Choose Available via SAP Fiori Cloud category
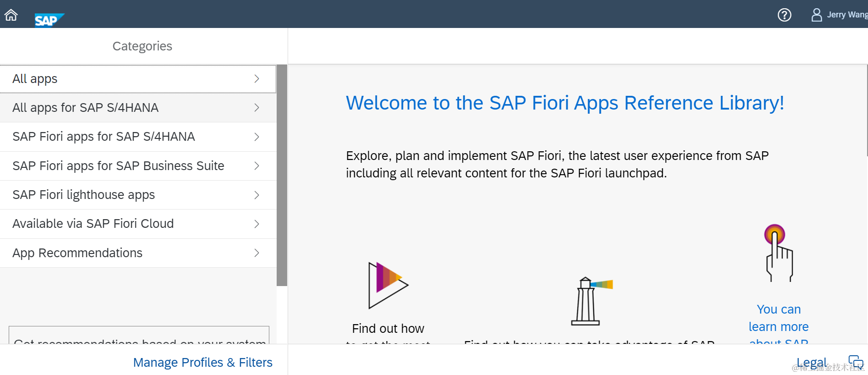The height and width of the screenshot is (375, 868). pyautogui.click(x=93, y=224)
